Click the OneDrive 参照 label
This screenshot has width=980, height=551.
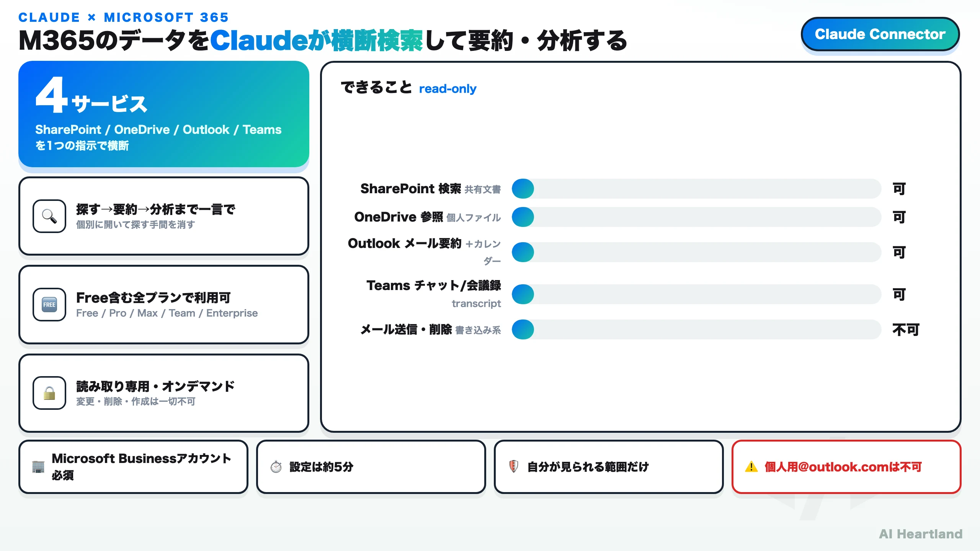[399, 217]
